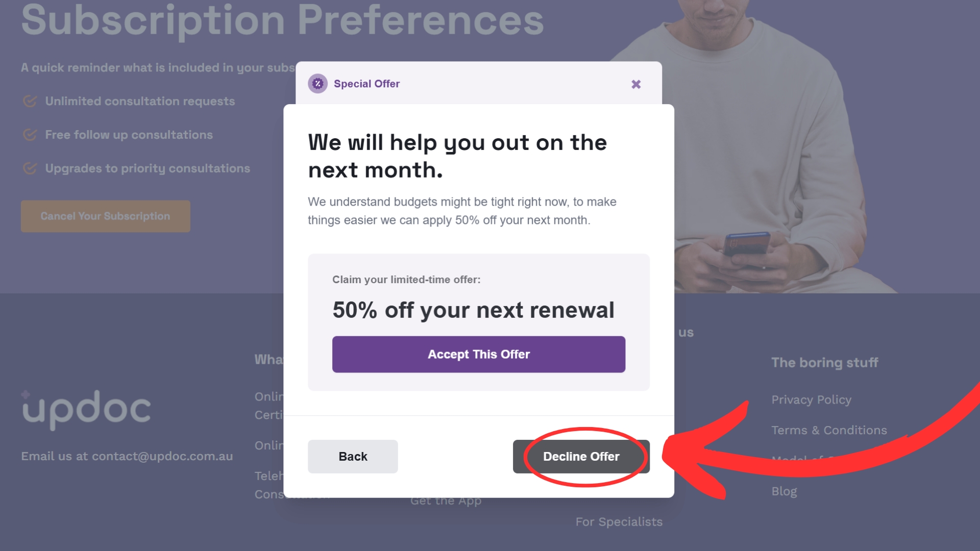The width and height of the screenshot is (980, 551).
Task: Click the contact@updoc.com.au email text
Action: [162, 456]
